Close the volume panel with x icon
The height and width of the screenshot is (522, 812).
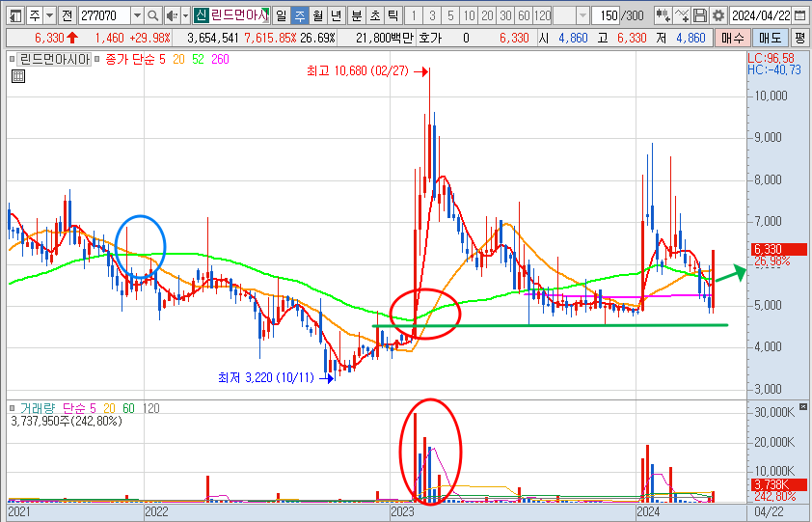[x=803, y=407]
